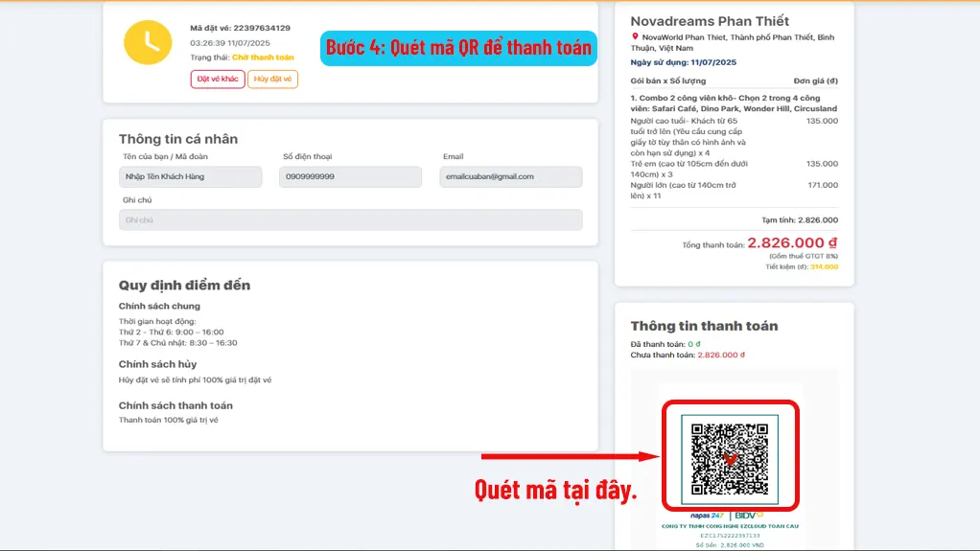Click the "Chờ thanh toán" status text
980x551 pixels.
pos(263,57)
